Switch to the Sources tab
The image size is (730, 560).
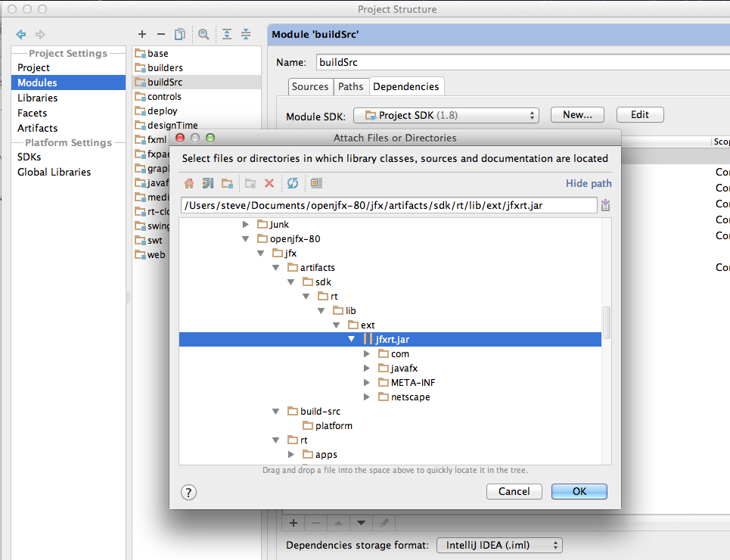[310, 87]
